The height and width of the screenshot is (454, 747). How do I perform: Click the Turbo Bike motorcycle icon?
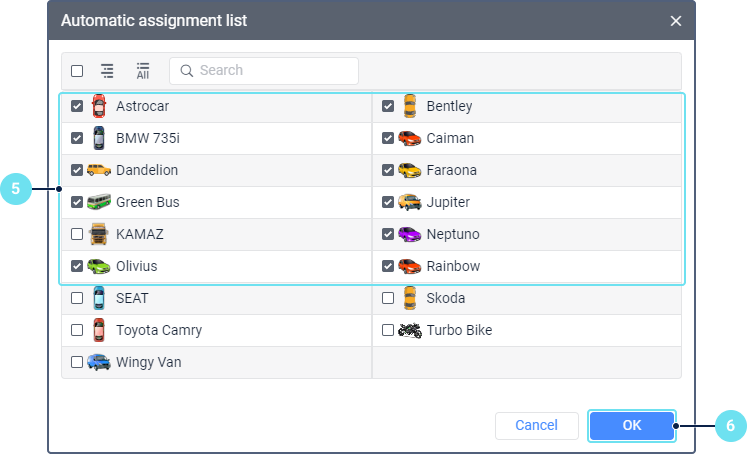(x=409, y=330)
